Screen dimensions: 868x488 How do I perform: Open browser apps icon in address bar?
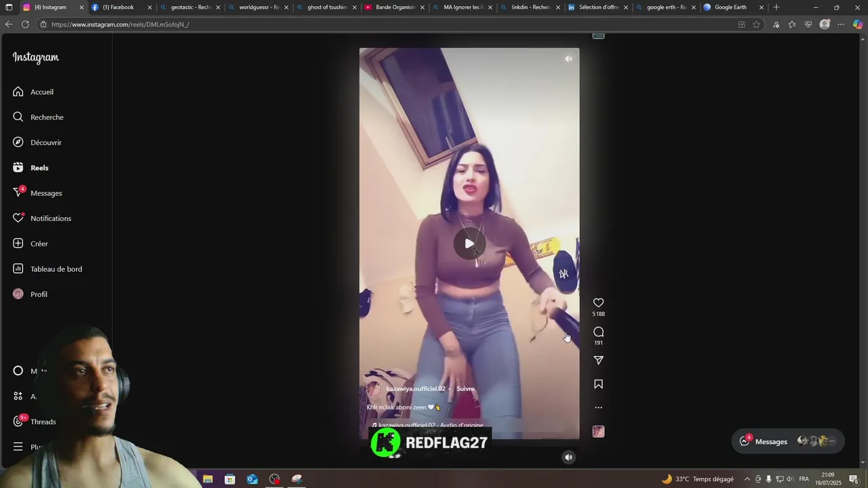(x=741, y=24)
